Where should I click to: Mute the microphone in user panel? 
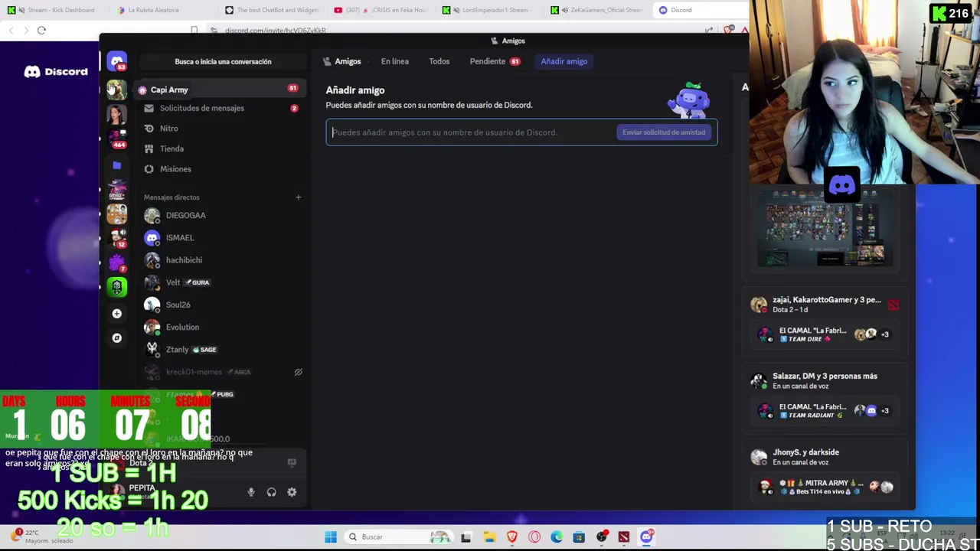[250, 492]
